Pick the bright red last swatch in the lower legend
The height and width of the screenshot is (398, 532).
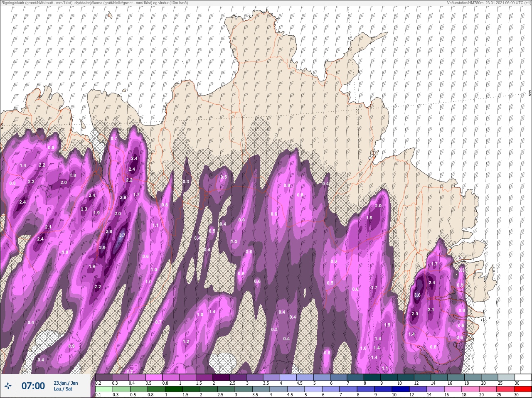(x=523, y=389)
